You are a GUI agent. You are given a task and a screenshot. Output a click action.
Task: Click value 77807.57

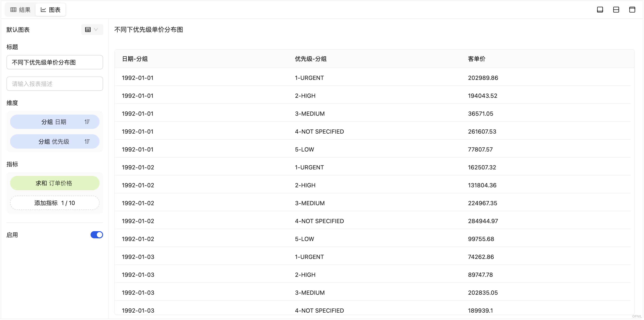coord(480,149)
